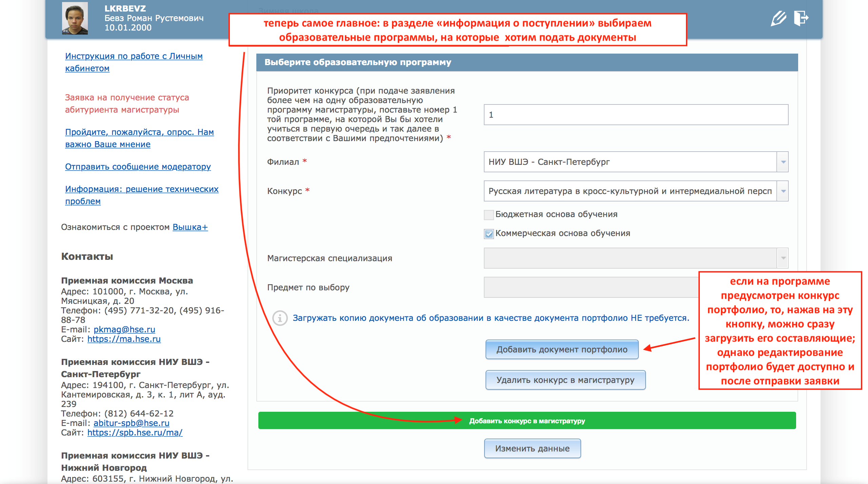Uncheck Коммерческая основа обучения checkbox
868x484 pixels.
coord(489,234)
